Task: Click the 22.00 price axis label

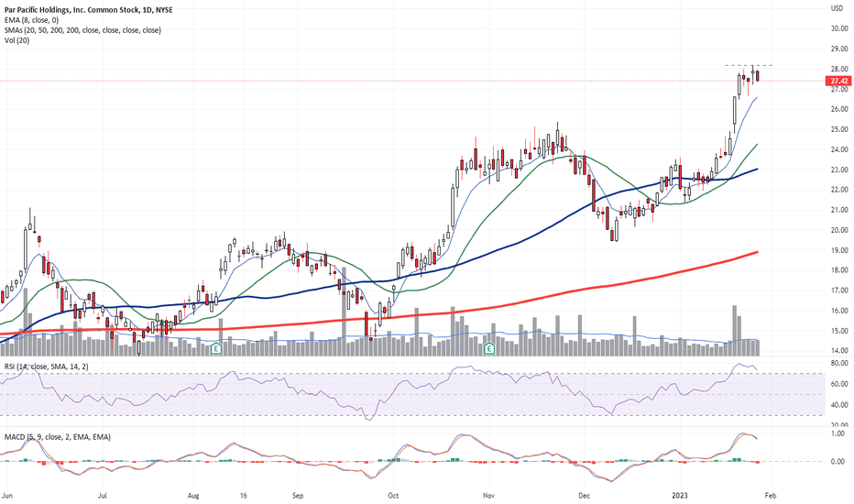Action: [x=839, y=190]
